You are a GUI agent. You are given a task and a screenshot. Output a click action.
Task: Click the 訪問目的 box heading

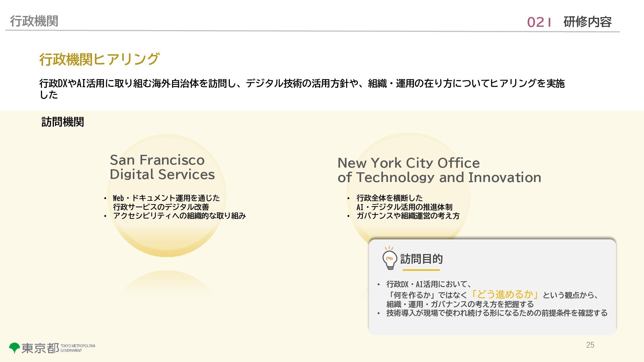click(x=421, y=259)
